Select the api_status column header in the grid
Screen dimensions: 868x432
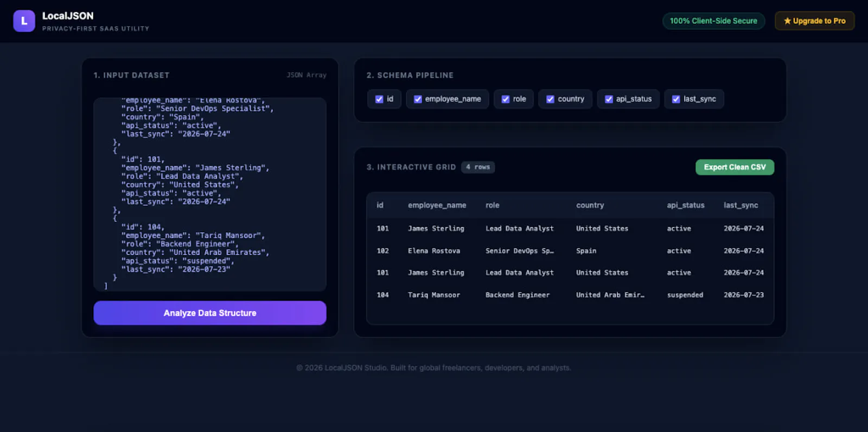point(686,205)
